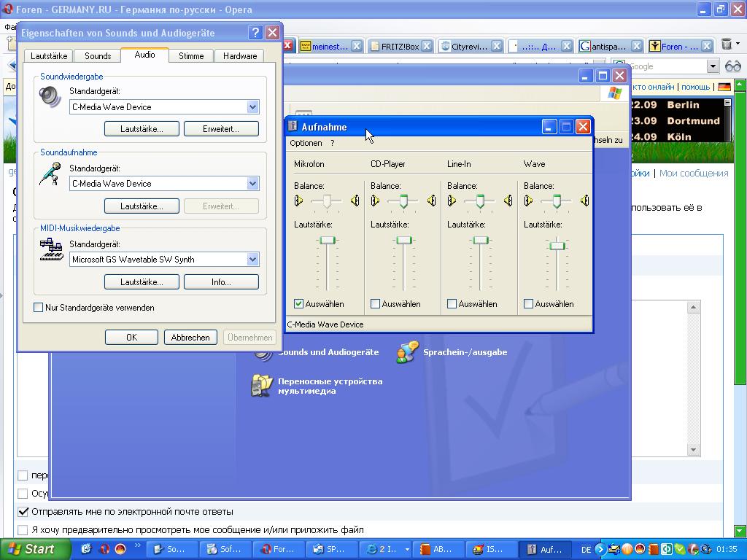
Task: Check Я хочу предварительно просмотреть мое сообщение
Action: [23, 529]
